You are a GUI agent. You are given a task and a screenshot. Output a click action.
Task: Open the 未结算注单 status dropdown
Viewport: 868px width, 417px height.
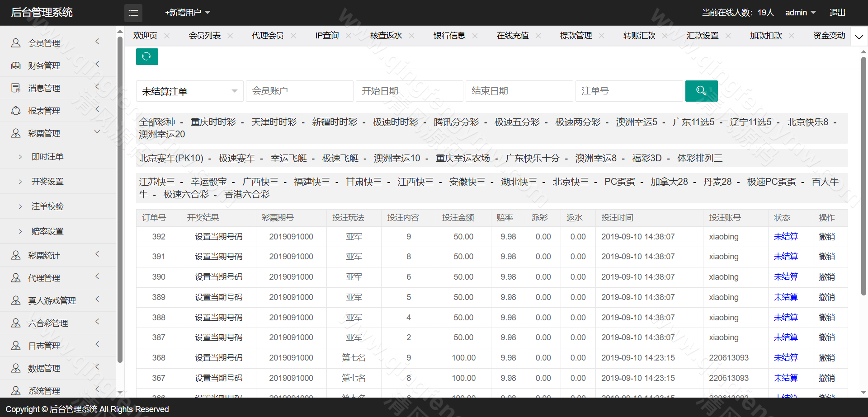(189, 91)
